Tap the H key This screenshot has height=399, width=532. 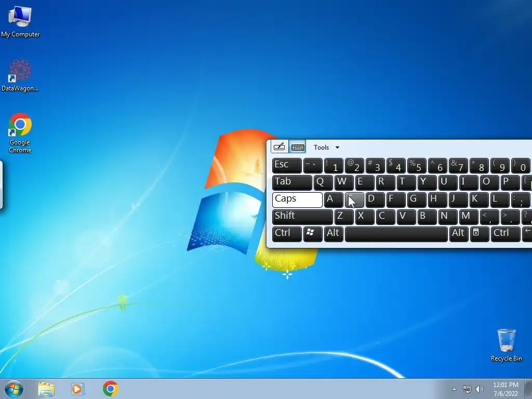(x=437, y=200)
